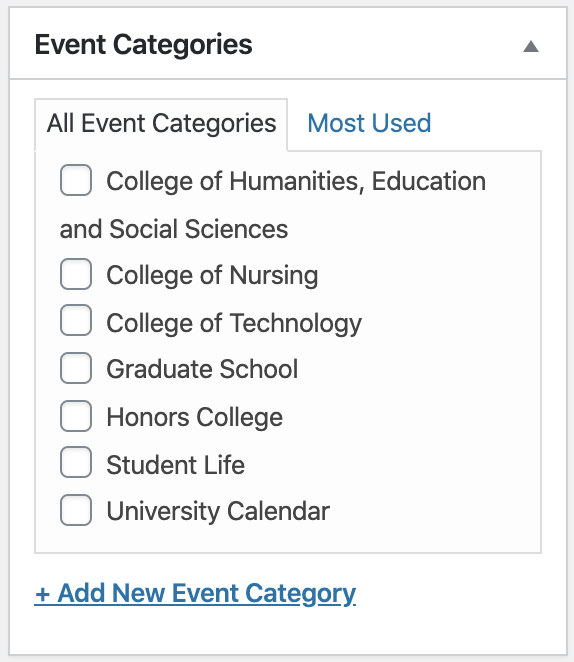Enable the College of Technology checkbox
574x662 pixels.
click(x=76, y=320)
